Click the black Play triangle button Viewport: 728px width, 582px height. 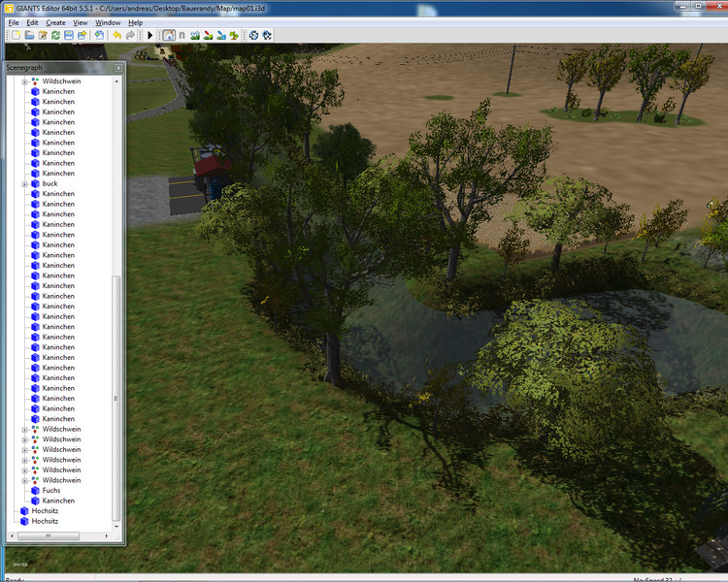click(x=149, y=35)
